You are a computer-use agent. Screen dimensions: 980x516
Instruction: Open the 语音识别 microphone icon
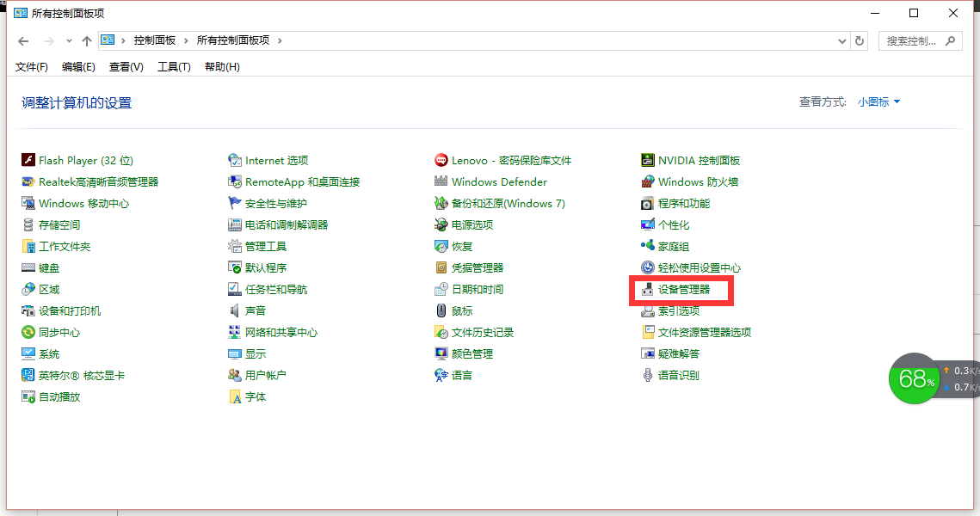pyautogui.click(x=648, y=375)
